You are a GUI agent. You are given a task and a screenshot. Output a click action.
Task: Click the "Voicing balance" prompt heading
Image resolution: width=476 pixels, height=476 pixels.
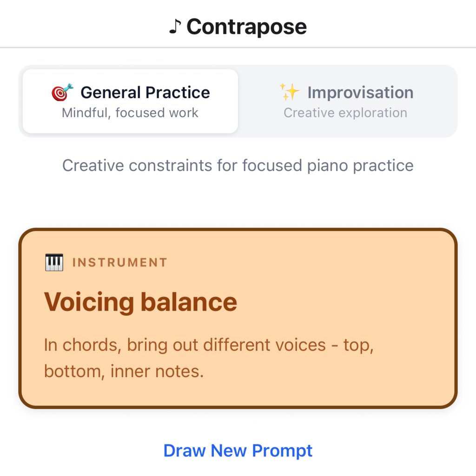tap(140, 302)
